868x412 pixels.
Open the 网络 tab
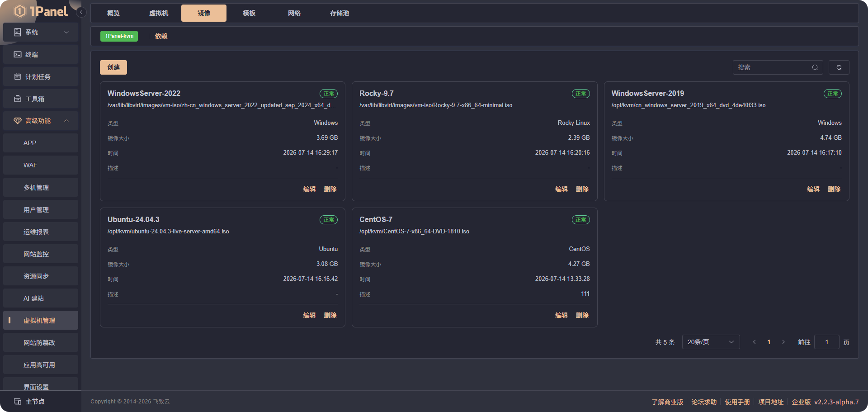294,13
